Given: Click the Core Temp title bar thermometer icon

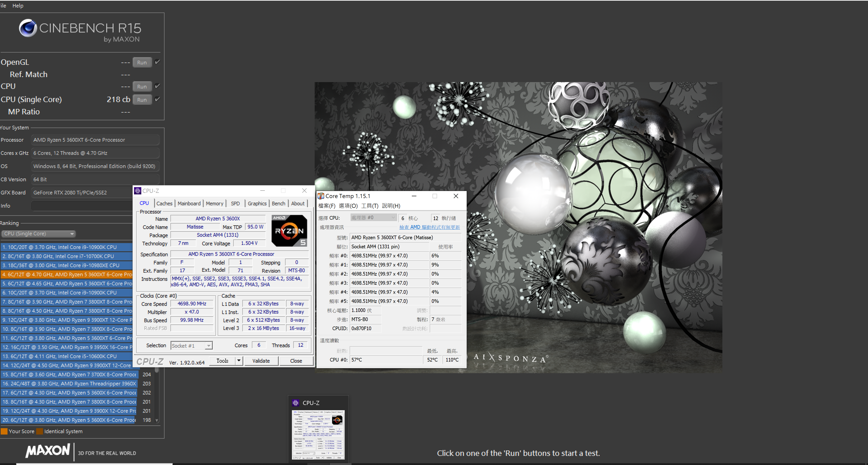Looking at the screenshot, I should (x=321, y=196).
